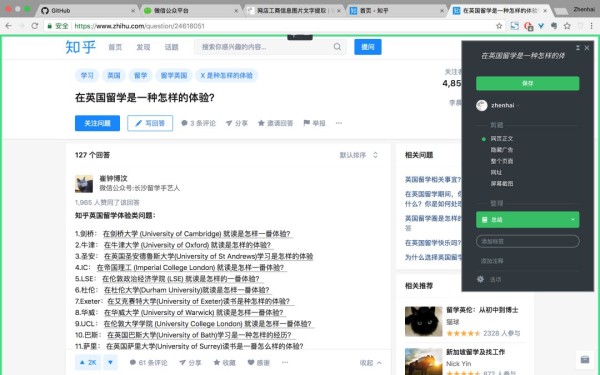Viewport: 600px width, 375px height.
Task: Click the green 保存 button
Action: pos(527,83)
